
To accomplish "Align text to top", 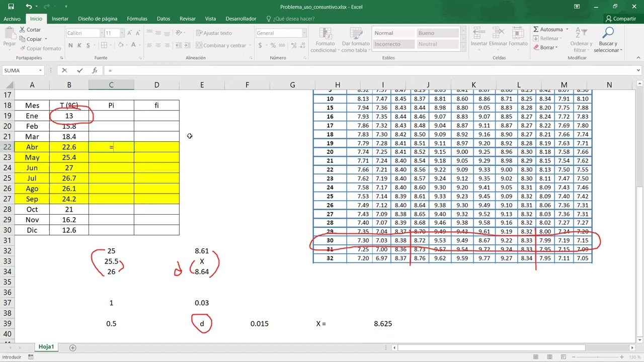I will click(x=150, y=33).
